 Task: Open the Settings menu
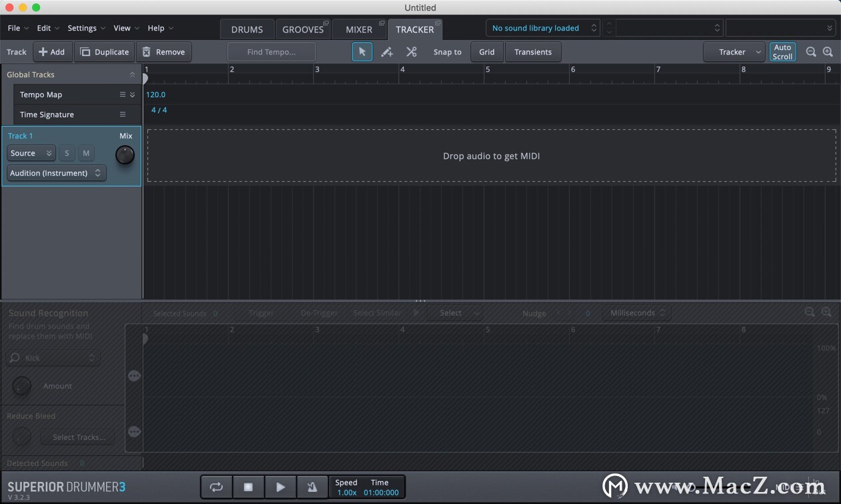(x=87, y=28)
